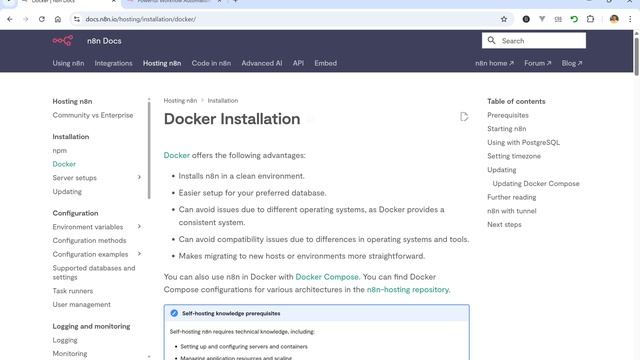Jump to Starting n8n section
The width and height of the screenshot is (640, 360).
click(507, 129)
